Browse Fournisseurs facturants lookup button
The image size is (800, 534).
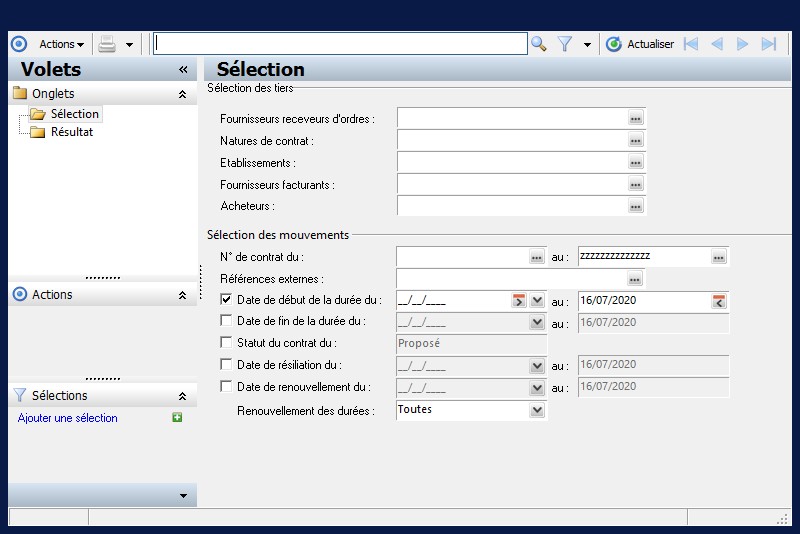[635, 184]
